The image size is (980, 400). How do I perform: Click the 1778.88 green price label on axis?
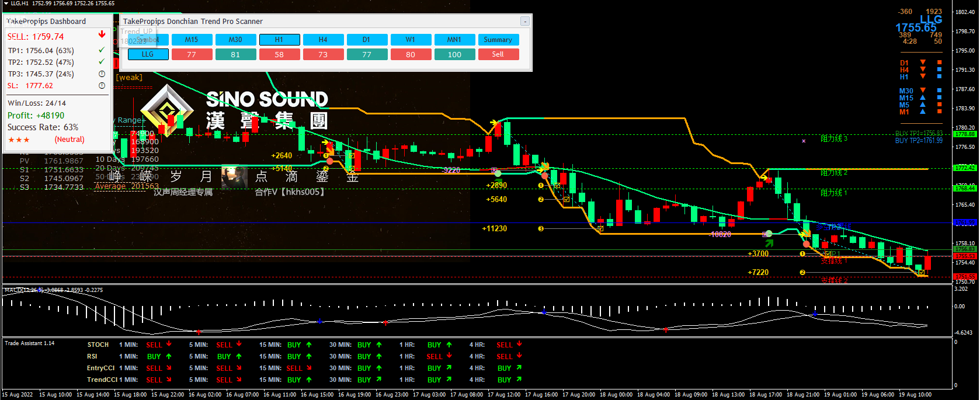(x=965, y=134)
